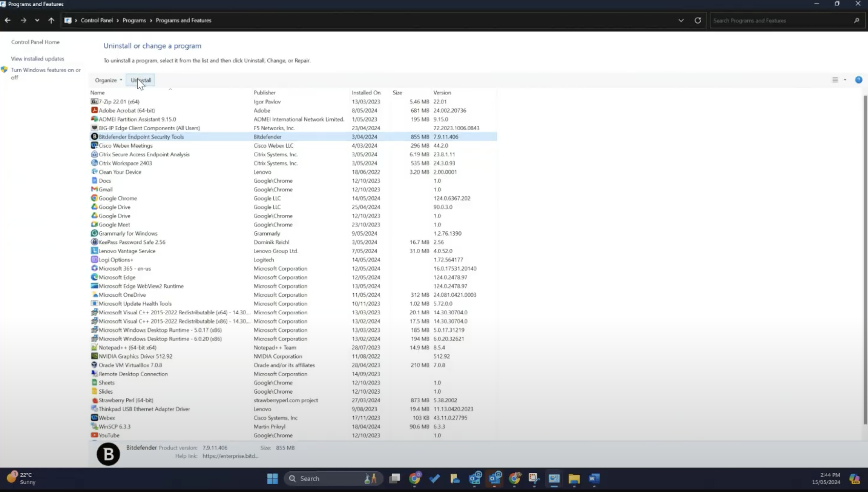This screenshot has width=868, height=492.
Task: Open the address bar history dropdown
Action: pyautogui.click(x=681, y=20)
